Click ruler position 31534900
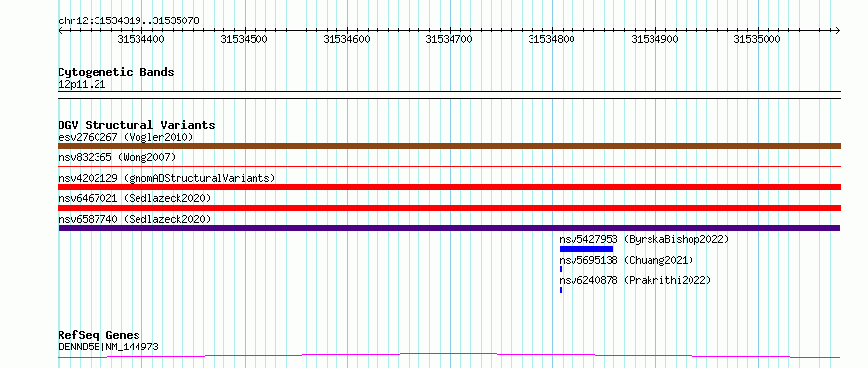Screen dimensions: 868x368 654,39
